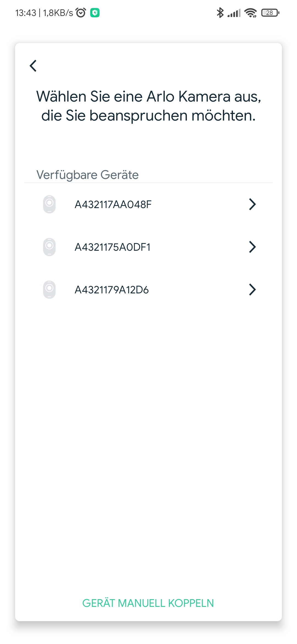Image resolution: width=297 pixels, height=644 pixels.
Task: Tap the Bluetooth status bar icon
Action: 220,13
